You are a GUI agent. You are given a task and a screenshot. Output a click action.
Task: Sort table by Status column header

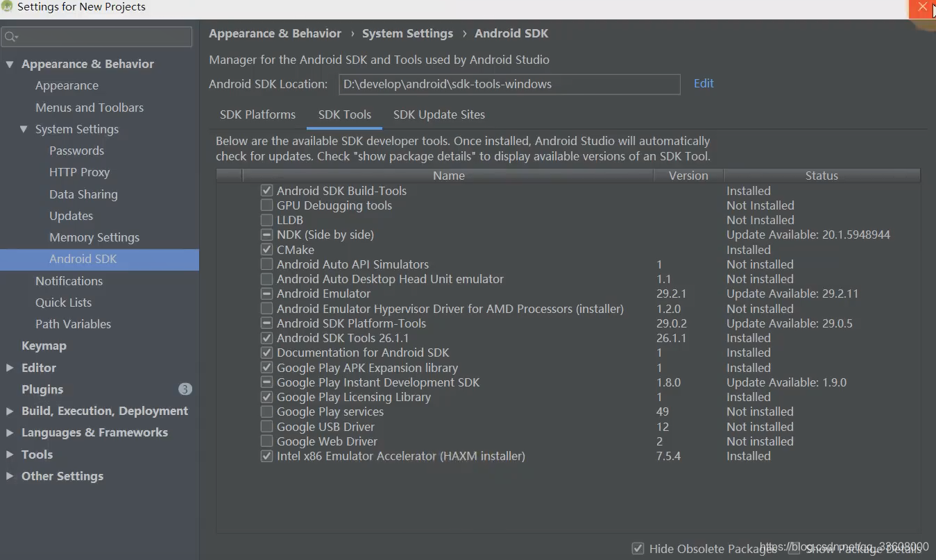click(822, 176)
